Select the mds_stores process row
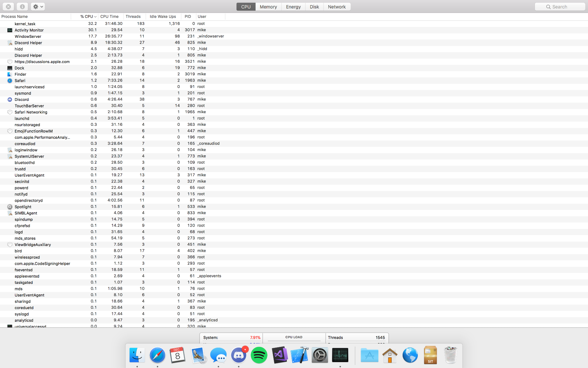588x368 pixels. click(x=294, y=238)
